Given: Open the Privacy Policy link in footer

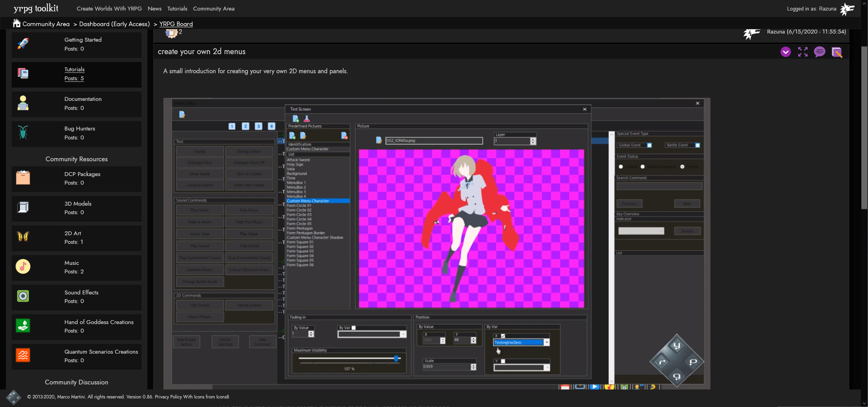Looking at the screenshot, I should tap(168, 397).
